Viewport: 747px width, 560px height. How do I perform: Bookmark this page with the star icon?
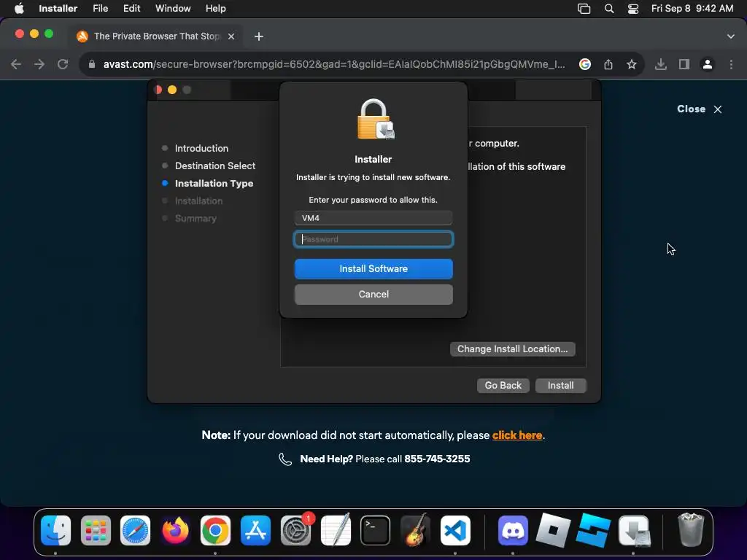pyautogui.click(x=631, y=64)
